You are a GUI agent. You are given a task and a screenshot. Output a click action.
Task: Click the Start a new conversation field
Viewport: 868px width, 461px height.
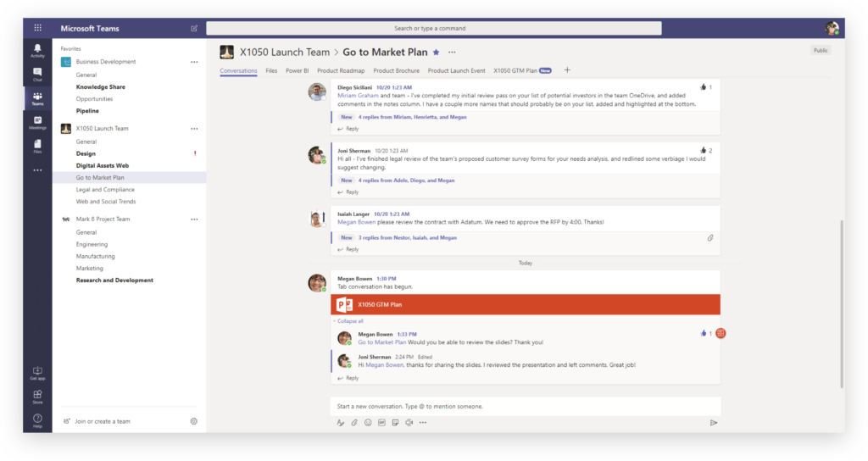pyautogui.click(x=526, y=406)
